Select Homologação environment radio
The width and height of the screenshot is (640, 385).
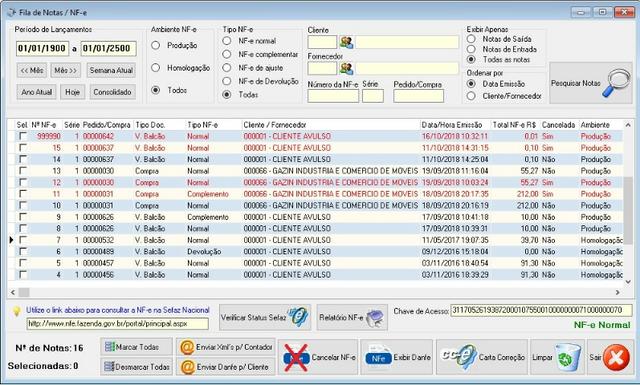(x=156, y=67)
